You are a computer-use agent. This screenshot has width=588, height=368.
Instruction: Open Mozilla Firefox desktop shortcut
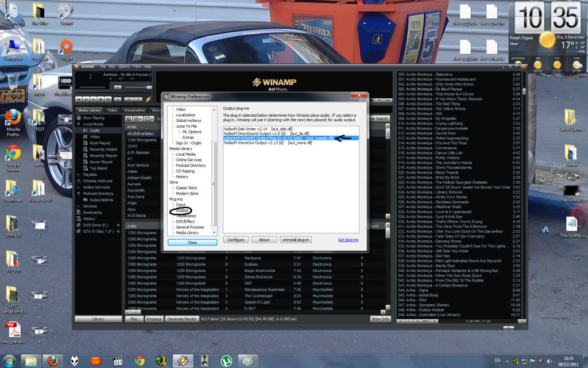(13, 123)
